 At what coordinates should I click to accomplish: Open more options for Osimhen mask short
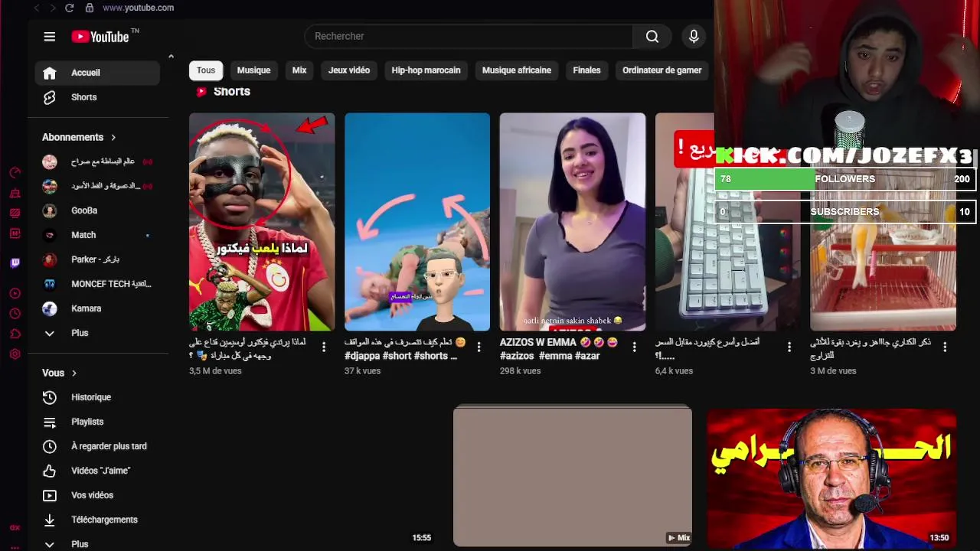click(x=324, y=347)
